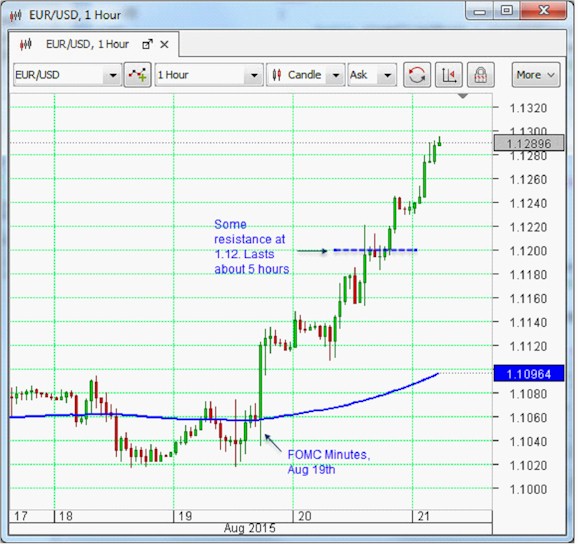580x546 pixels.
Task: Open the EUR/USD symbol dropdown
Action: 68,75
